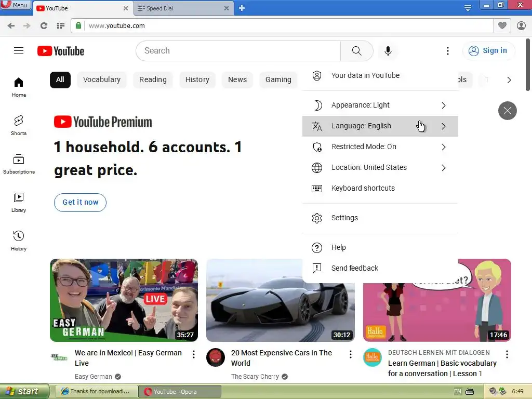Go back with the browser back arrow

11,25
